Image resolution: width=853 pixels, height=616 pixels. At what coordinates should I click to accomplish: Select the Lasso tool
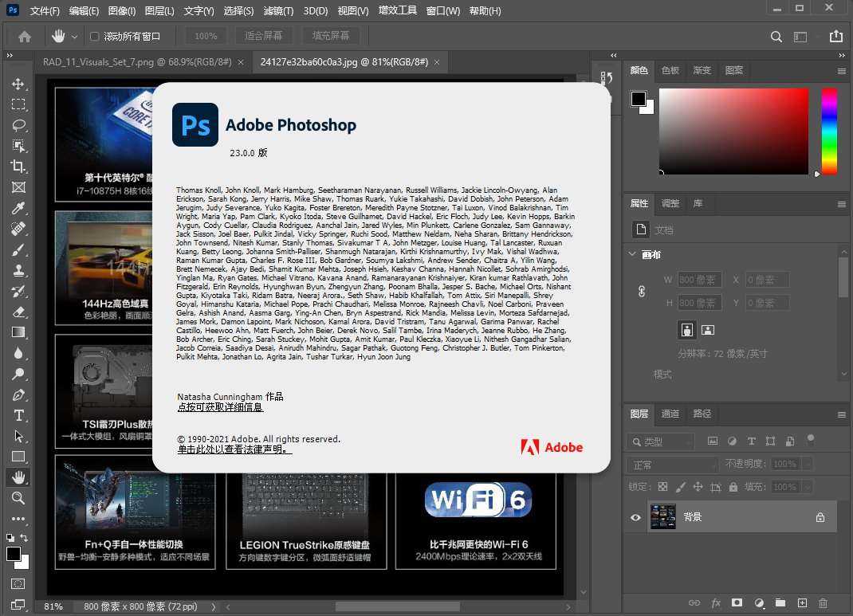click(18, 125)
